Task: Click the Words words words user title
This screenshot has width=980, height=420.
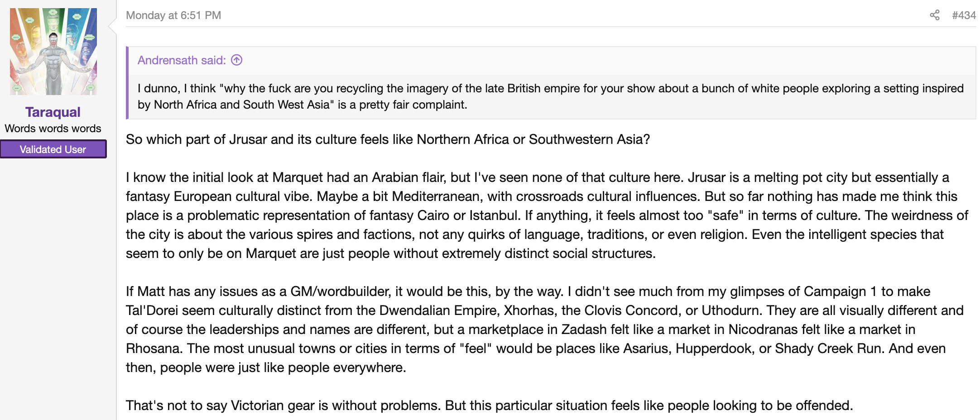Action: pos(53,129)
